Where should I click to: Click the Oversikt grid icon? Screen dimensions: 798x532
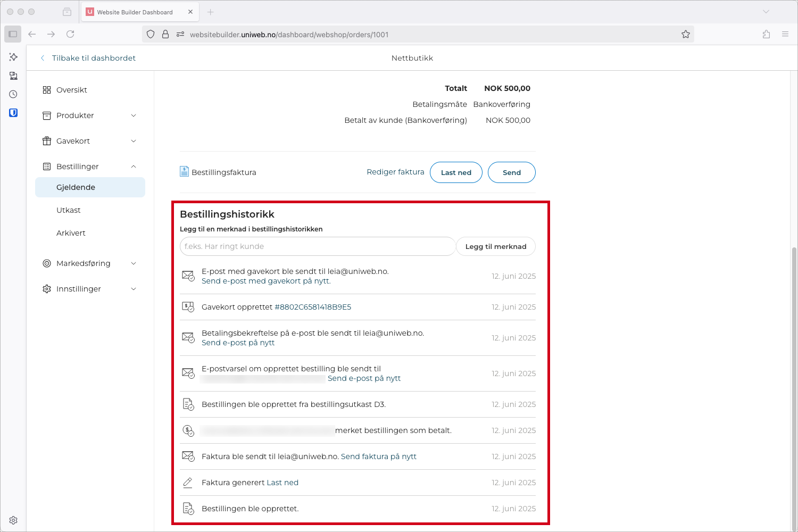(x=47, y=90)
